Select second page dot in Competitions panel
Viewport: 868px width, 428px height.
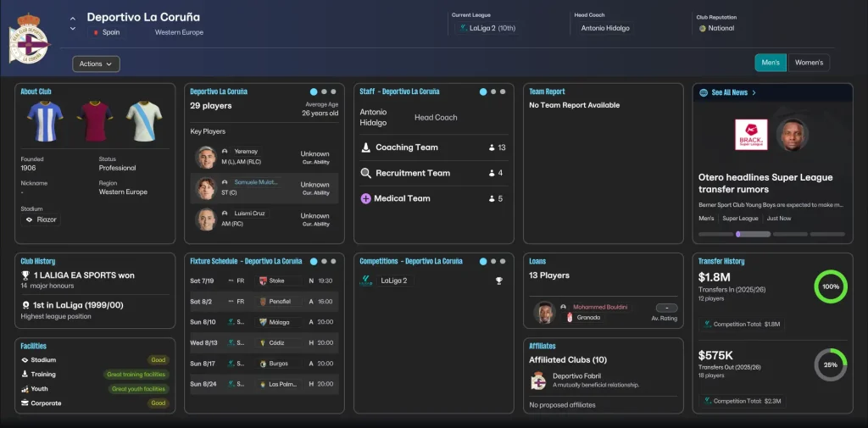coord(494,261)
